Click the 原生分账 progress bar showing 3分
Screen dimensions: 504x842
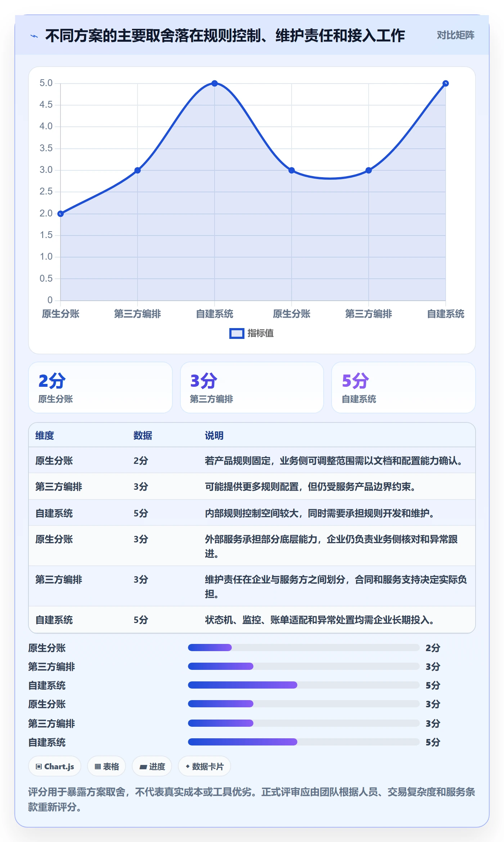[304, 704]
